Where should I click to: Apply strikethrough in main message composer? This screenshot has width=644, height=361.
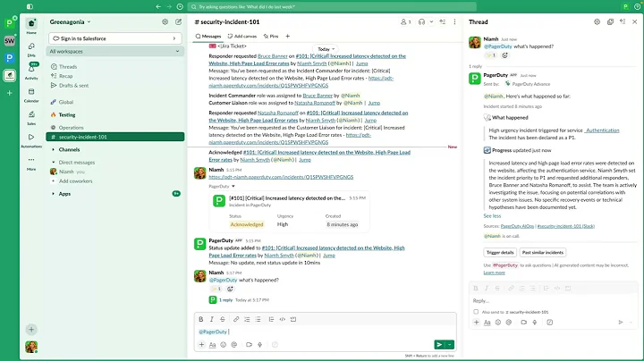tap(222, 319)
